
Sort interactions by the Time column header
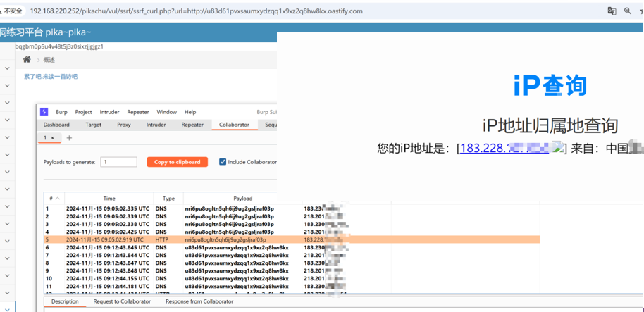109,199
